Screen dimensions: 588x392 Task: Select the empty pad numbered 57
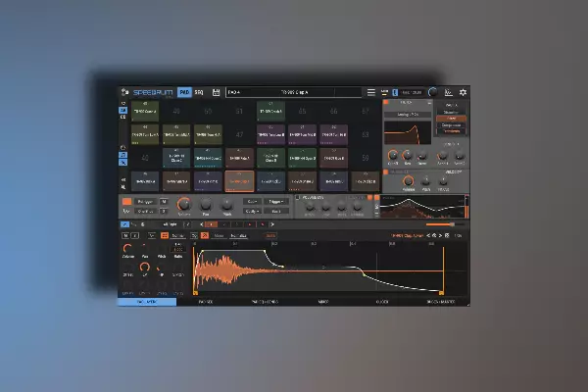click(366, 111)
